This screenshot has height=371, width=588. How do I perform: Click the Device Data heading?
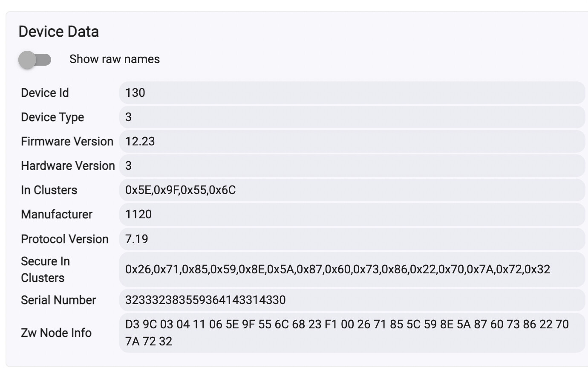(x=59, y=32)
